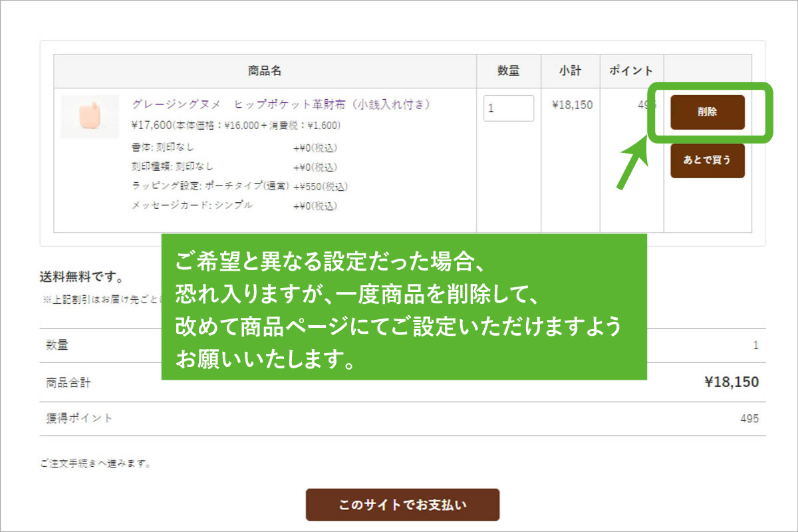Screen dimensions: 798x532
Task: Select the 小計 column header
Action: click(571, 71)
